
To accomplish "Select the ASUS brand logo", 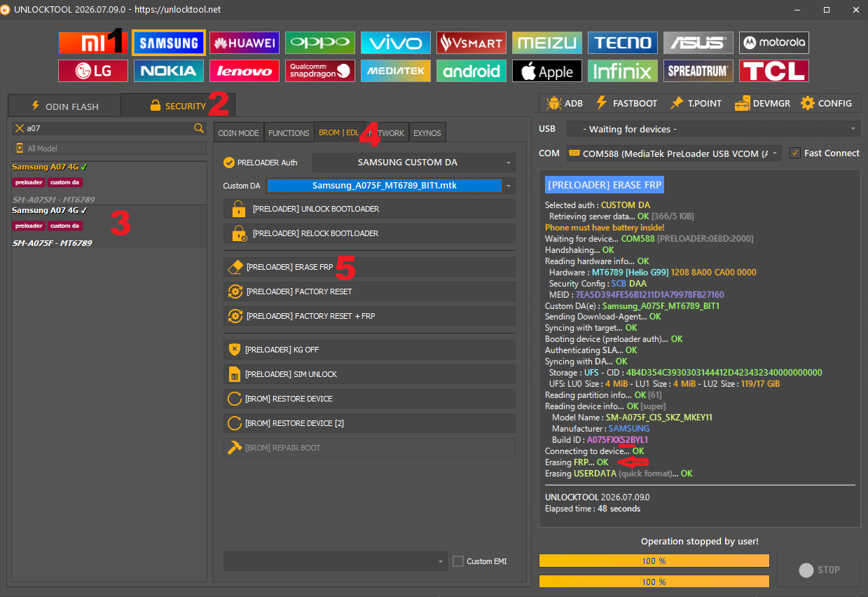I will click(x=698, y=43).
